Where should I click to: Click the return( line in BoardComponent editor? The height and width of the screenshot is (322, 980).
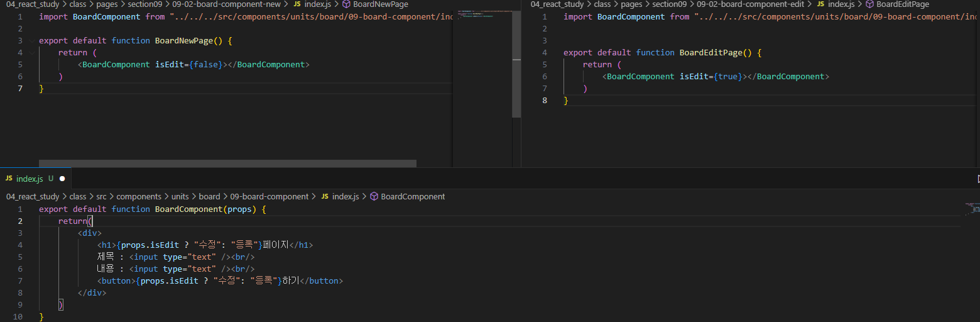click(75, 221)
